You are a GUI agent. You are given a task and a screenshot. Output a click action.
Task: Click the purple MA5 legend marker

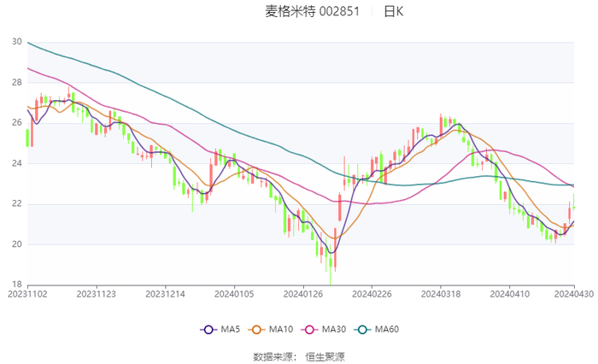click(208, 329)
